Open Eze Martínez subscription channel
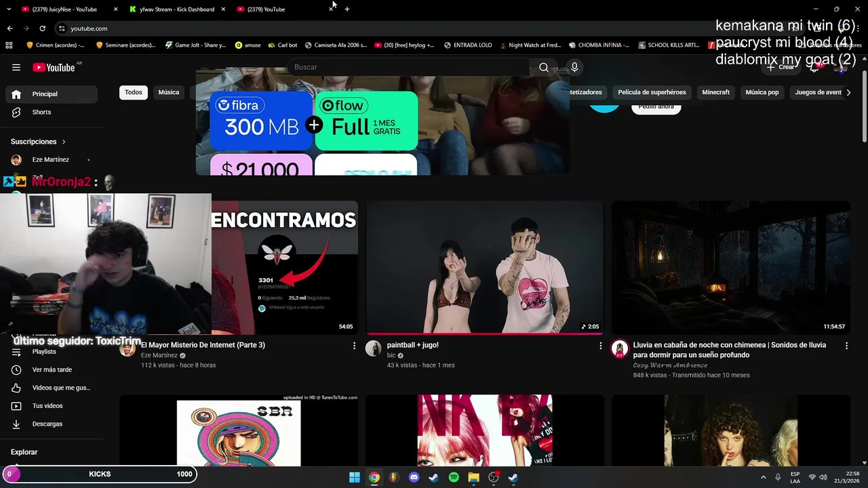Image resolution: width=868 pixels, height=488 pixels. point(52,159)
